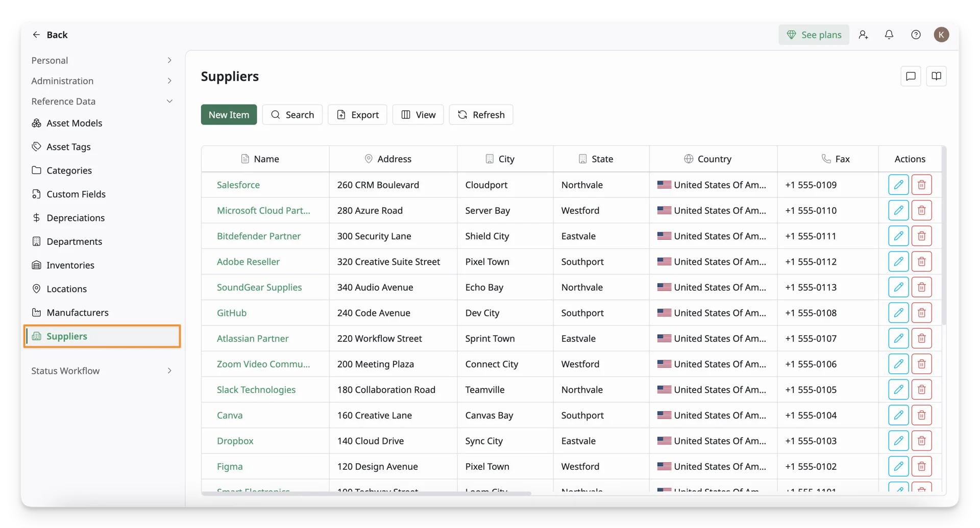Screen dimensions: 980x528
Task: Click the City column header
Action: [505, 159]
